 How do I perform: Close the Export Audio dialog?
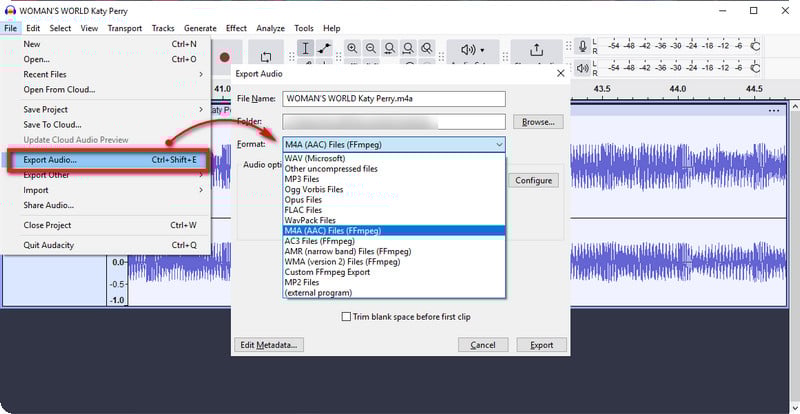click(560, 74)
